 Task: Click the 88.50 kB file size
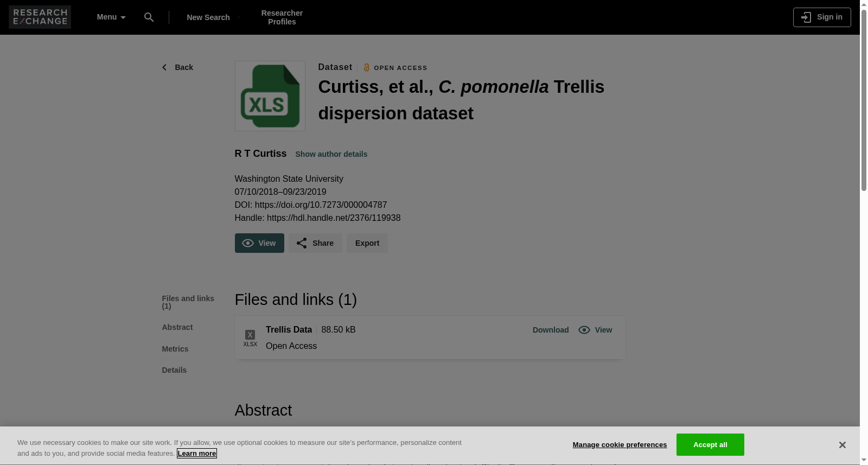[339, 330]
